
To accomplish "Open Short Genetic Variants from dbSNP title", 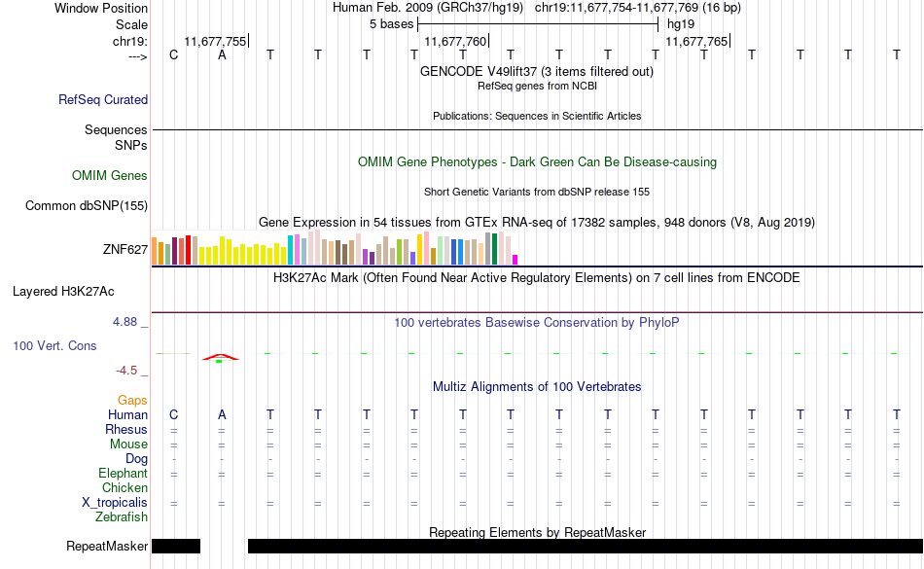I will pos(537,192).
